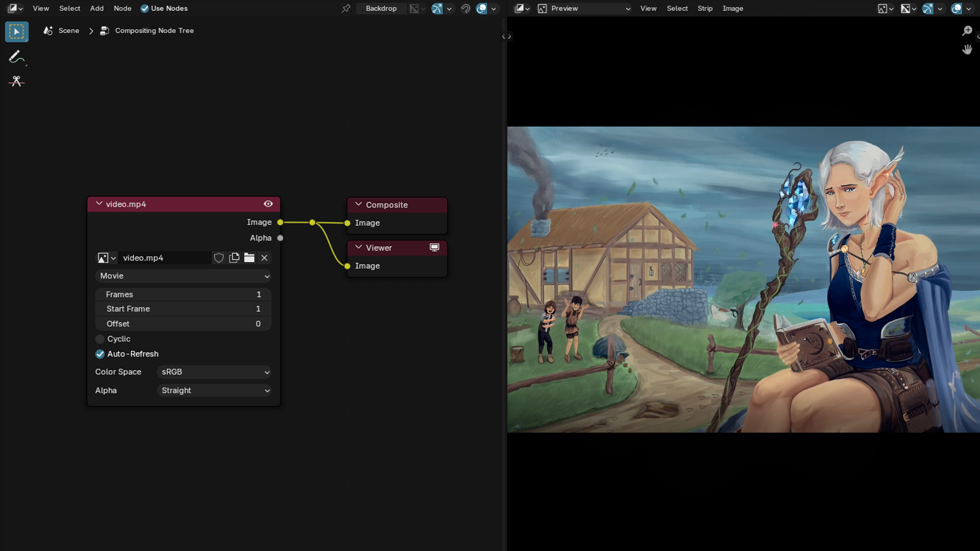
Task: Collapse the Viewer node
Action: [358, 247]
